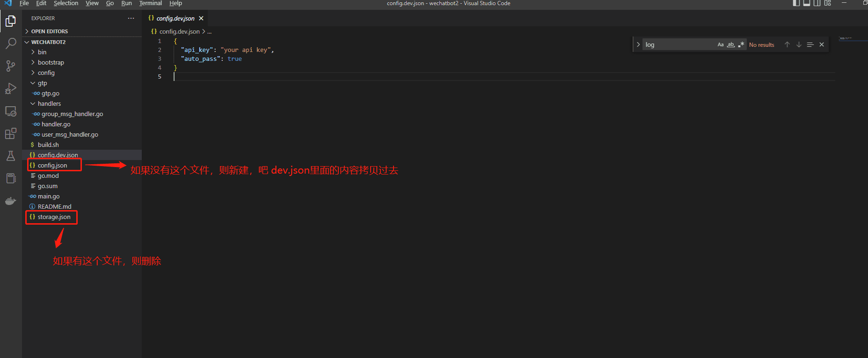Open the Testing flask icon view
The image size is (868, 358).
click(11, 156)
